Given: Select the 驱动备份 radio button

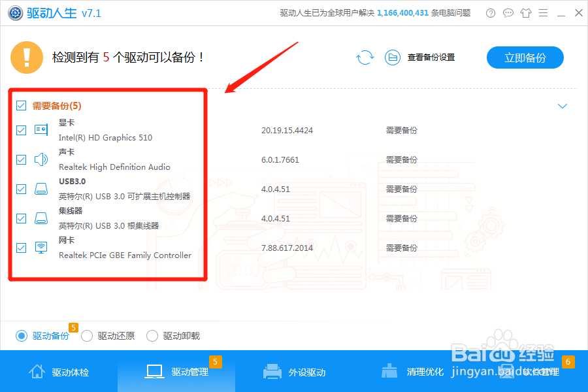Looking at the screenshot, I should pyautogui.click(x=22, y=336).
